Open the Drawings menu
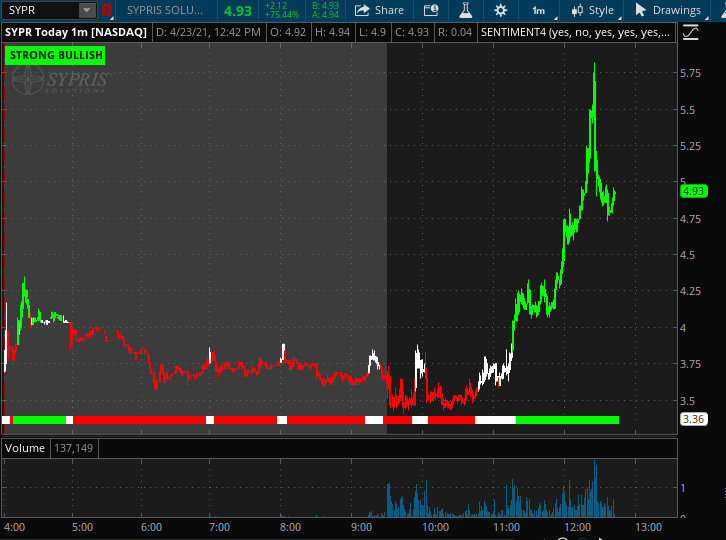Image resolution: width=726 pixels, height=540 pixels. click(668, 10)
